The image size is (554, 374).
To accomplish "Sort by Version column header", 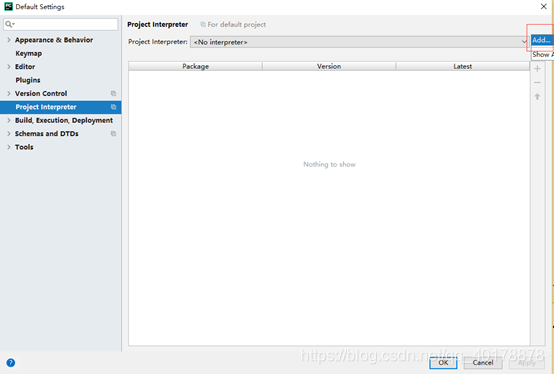I will (x=329, y=66).
